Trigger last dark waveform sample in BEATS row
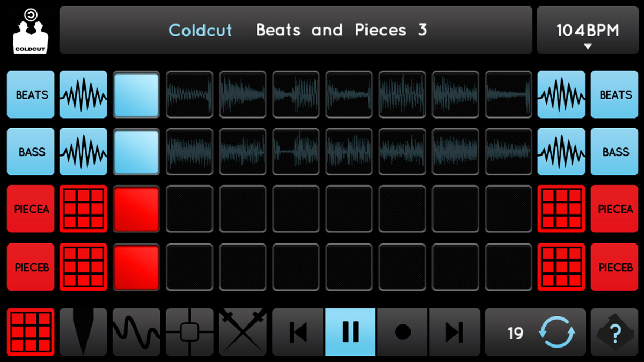644x362 pixels. click(x=509, y=94)
